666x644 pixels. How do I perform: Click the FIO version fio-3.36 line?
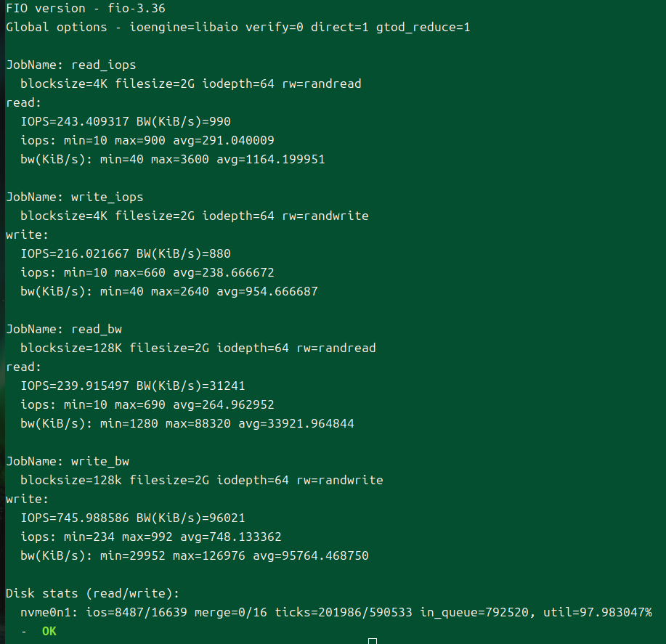(x=86, y=9)
